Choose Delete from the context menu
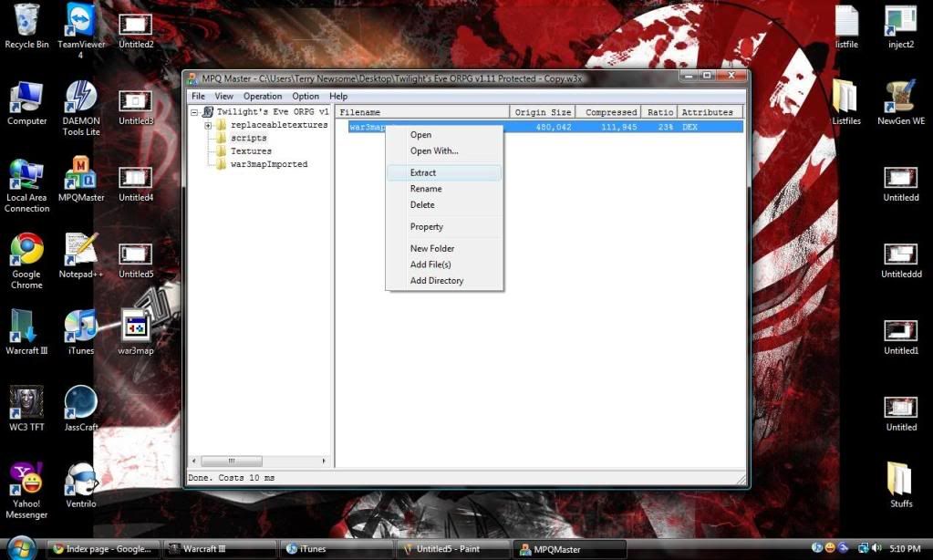The image size is (933, 560). coord(444,204)
